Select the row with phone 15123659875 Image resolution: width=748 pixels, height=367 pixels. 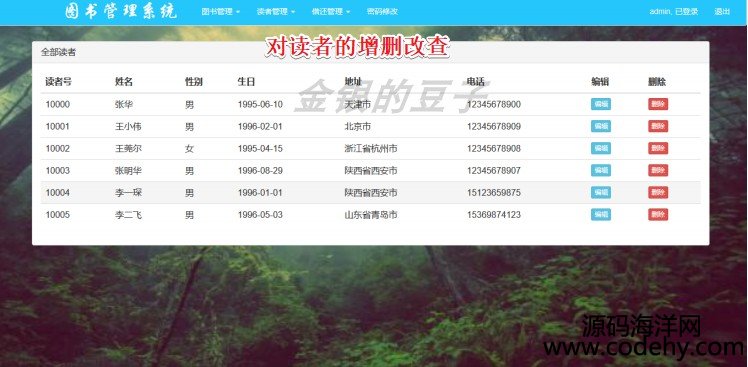click(370, 192)
